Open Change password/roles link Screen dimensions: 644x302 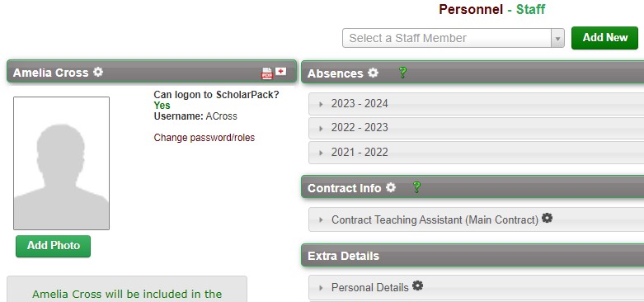coord(204,138)
